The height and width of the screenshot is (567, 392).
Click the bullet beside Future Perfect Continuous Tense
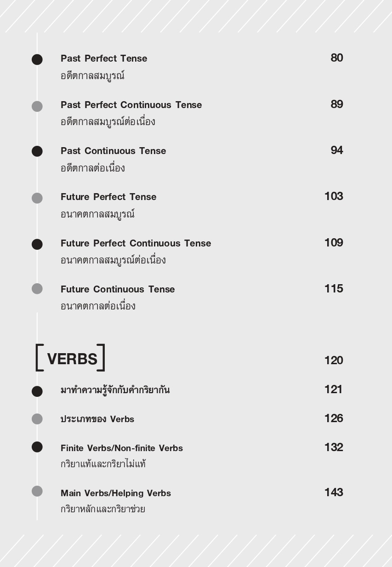click(37, 244)
